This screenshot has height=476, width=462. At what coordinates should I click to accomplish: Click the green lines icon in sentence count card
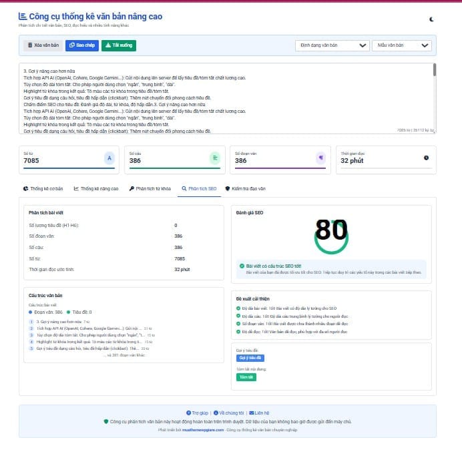pyautogui.click(x=215, y=158)
